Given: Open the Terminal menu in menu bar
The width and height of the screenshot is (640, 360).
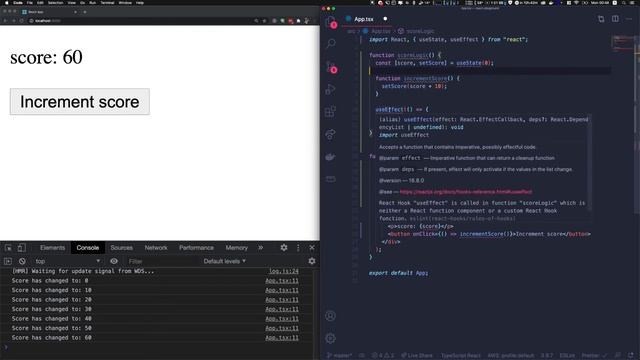Looking at the screenshot, I should coord(107,2).
